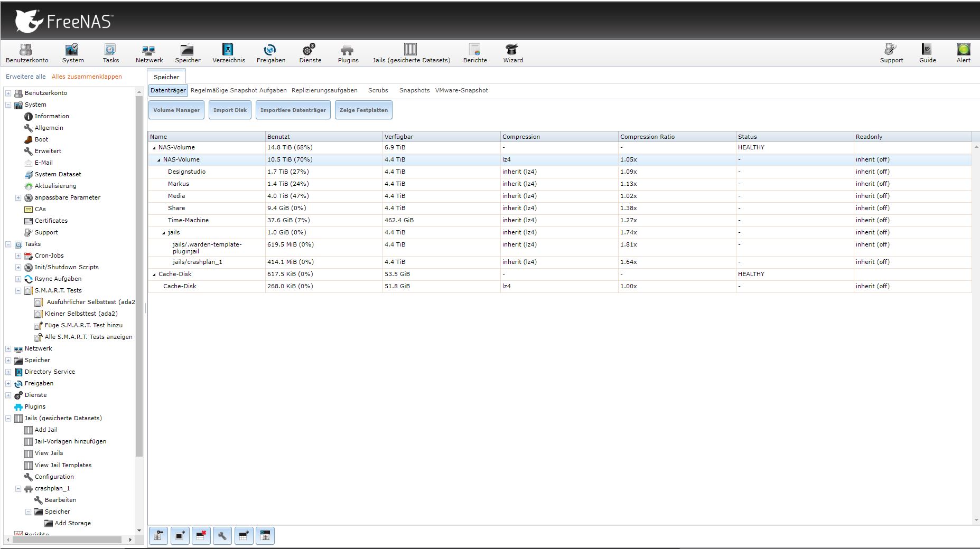
Task: Click the wrench icon in bottom toolbar
Action: click(x=222, y=536)
